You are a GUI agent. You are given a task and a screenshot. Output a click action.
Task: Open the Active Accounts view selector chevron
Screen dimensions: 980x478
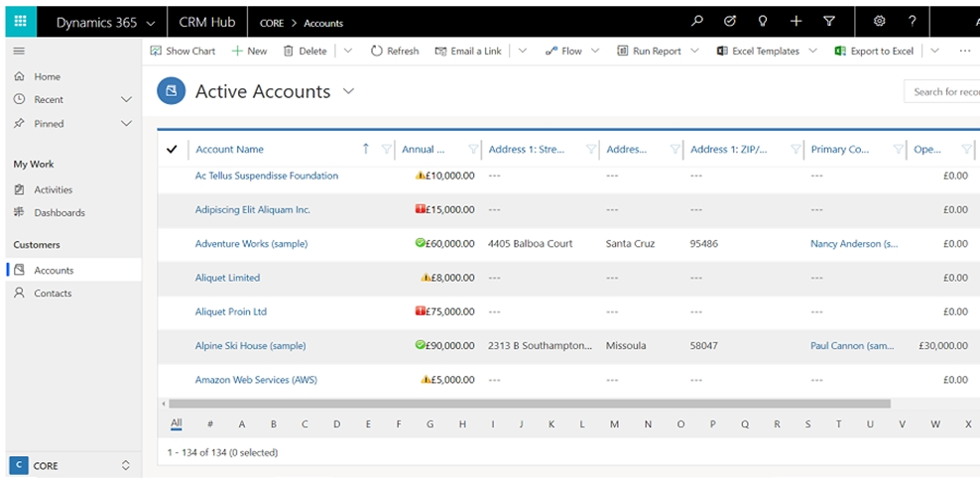(348, 91)
